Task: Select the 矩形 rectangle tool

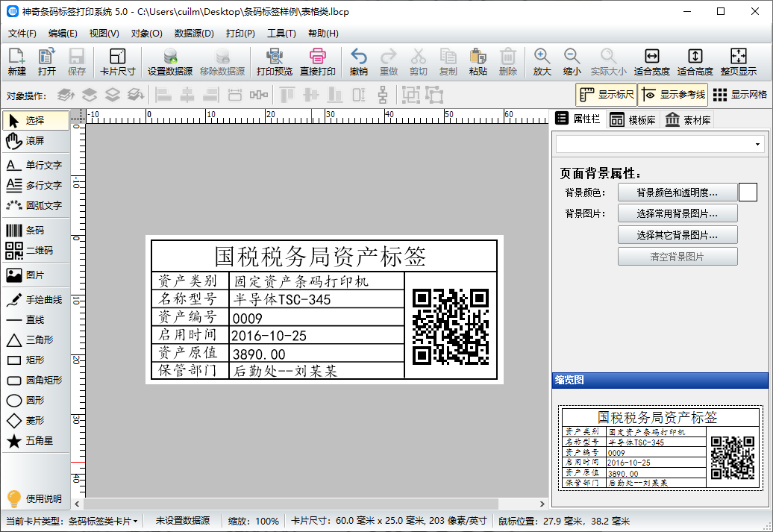Action: 36,360
